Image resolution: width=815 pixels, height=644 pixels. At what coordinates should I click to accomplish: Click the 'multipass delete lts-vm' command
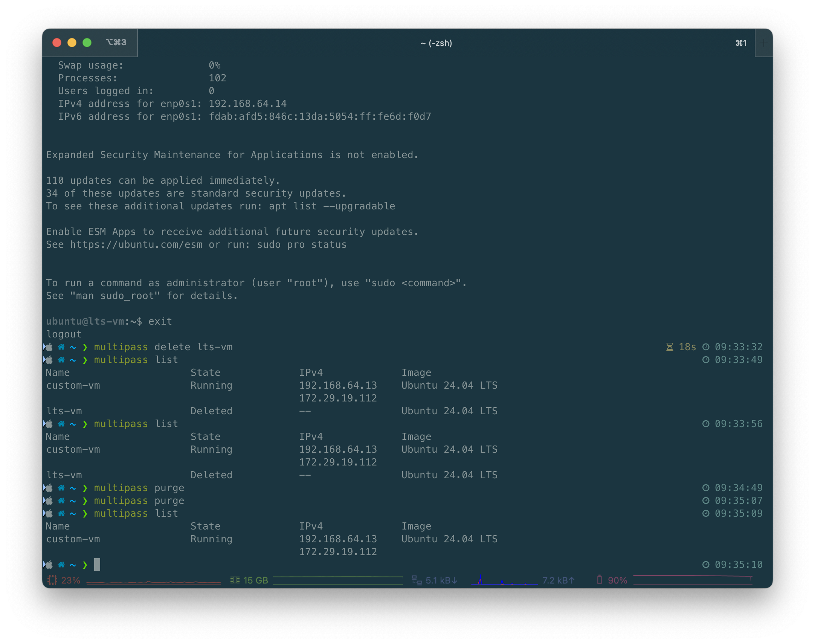163,347
